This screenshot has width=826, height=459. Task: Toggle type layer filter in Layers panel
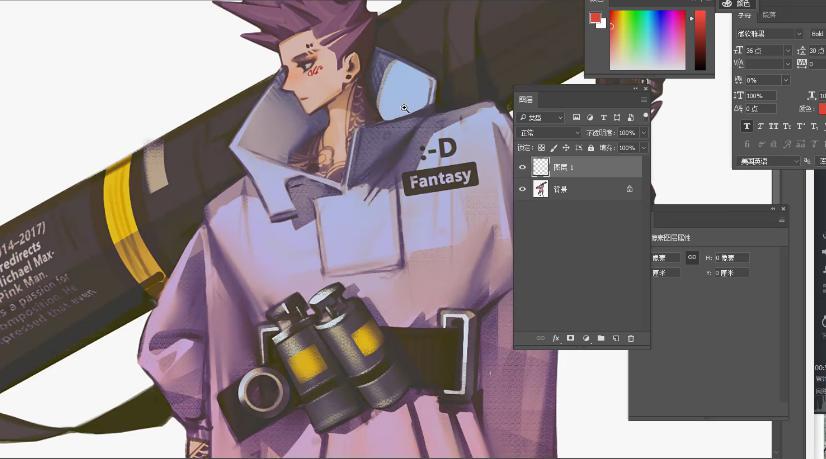603,117
